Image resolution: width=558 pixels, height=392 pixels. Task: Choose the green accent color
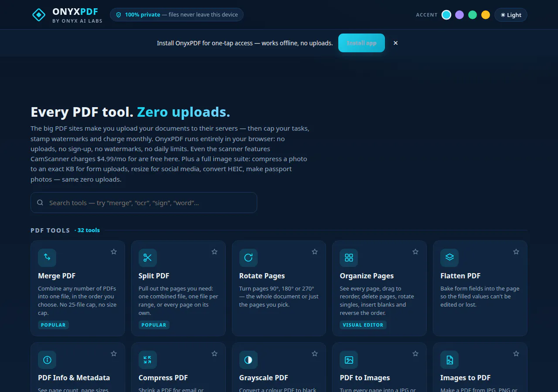(473, 15)
